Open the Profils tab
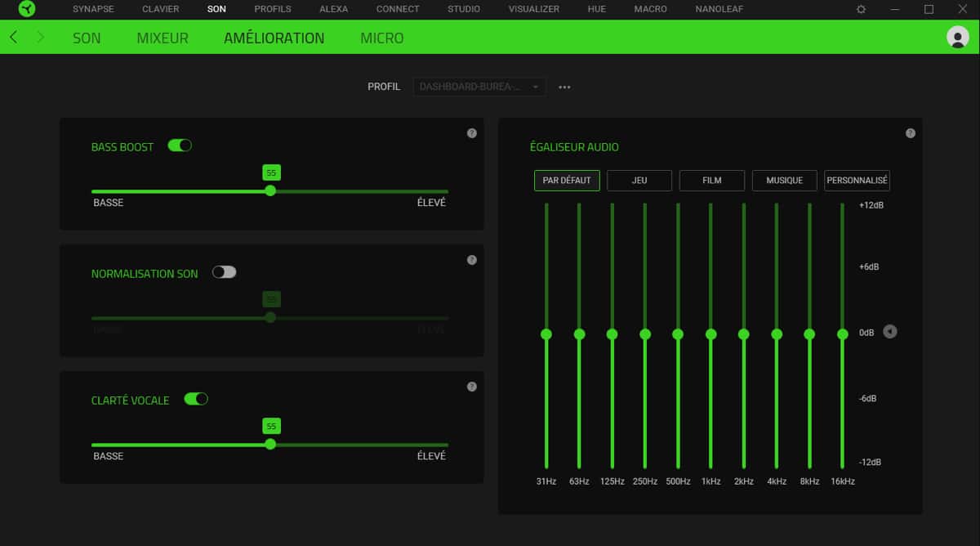This screenshot has height=546, width=980. coord(273,9)
